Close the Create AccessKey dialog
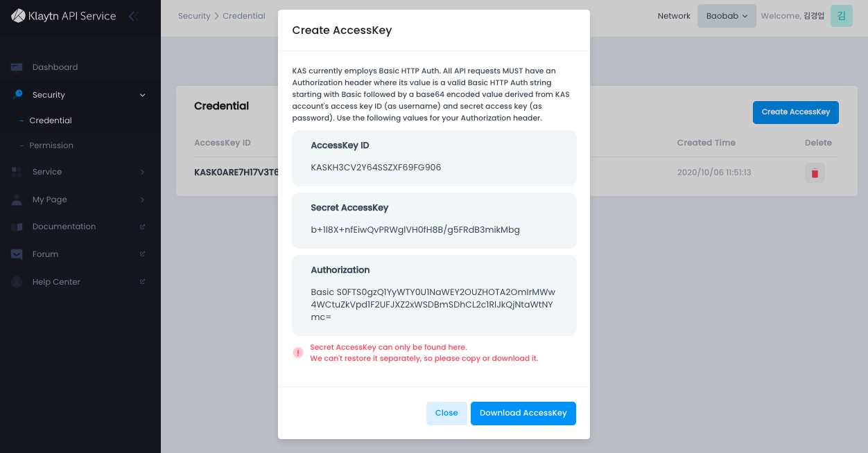The image size is (868, 453). (x=446, y=413)
